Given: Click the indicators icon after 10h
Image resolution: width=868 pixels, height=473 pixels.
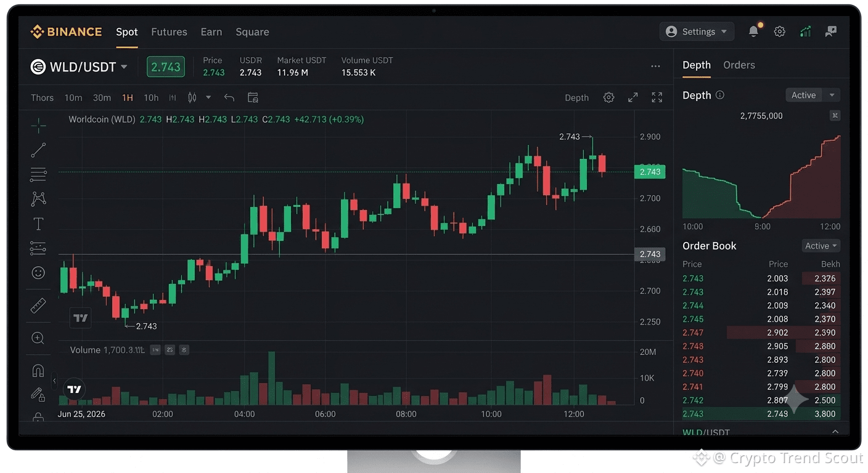Looking at the screenshot, I should tap(173, 97).
